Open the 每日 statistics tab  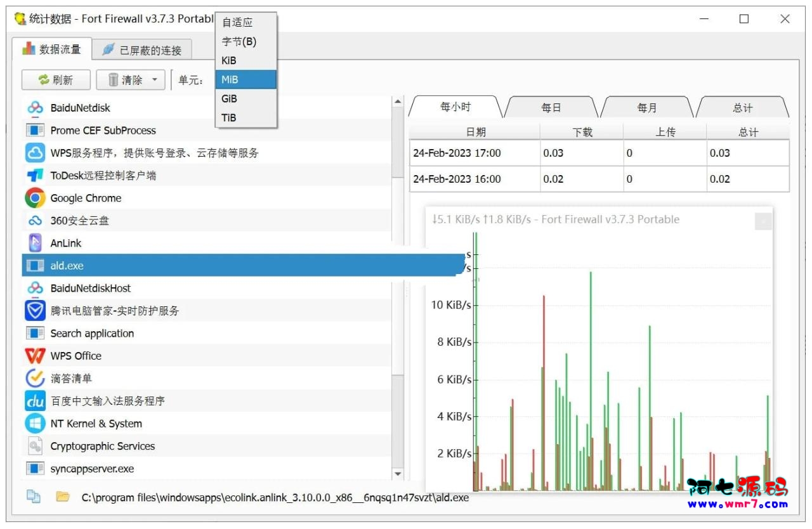click(551, 107)
